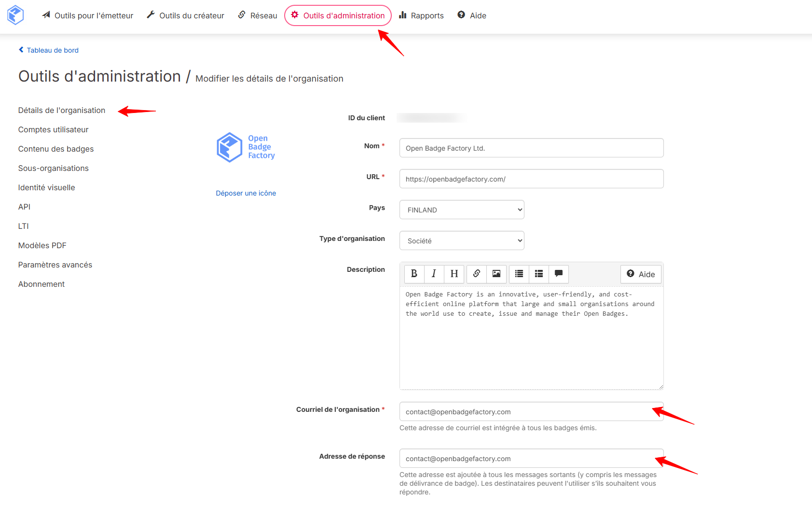Add an ordered list in description editor
This screenshot has width=812, height=506.
click(x=539, y=274)
